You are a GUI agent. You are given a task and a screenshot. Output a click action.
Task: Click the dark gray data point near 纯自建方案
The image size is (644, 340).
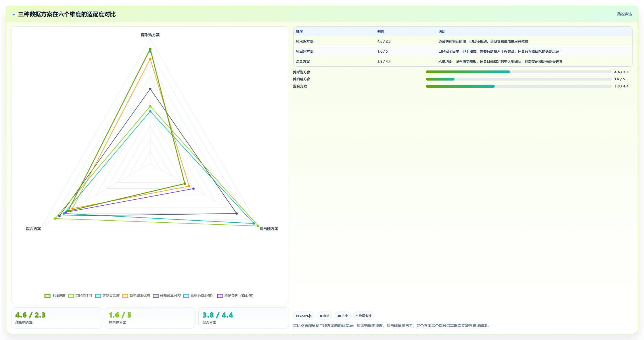[237, 213]
